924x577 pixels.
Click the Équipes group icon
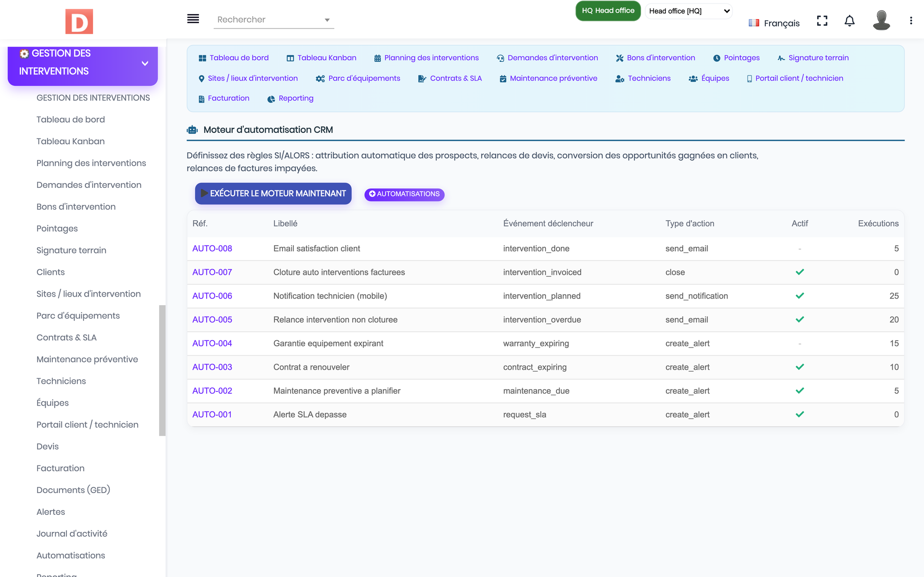point(693,79)
